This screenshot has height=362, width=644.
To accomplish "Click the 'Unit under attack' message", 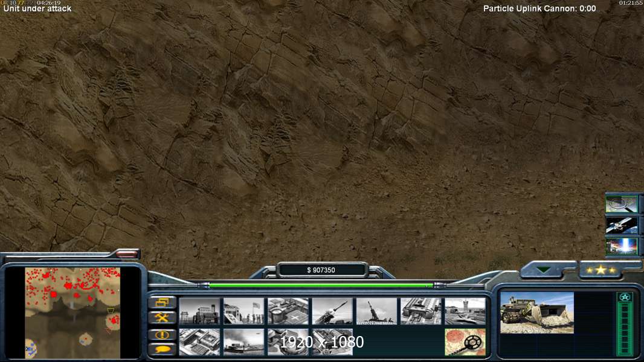I will click(37, 8).
